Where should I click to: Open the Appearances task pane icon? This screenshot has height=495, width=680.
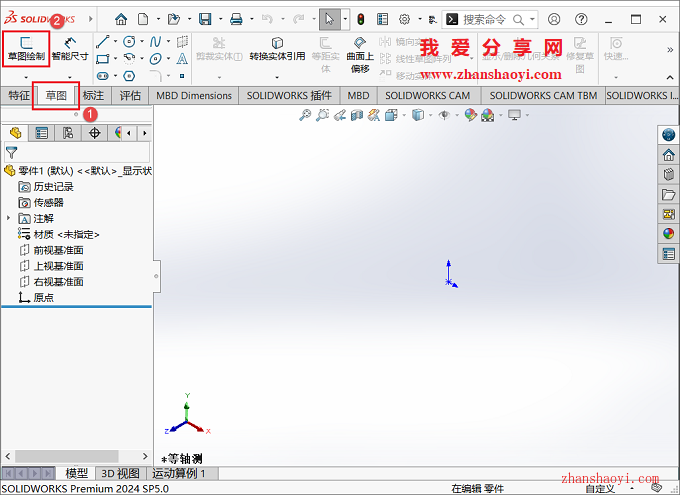coord(669,234)
